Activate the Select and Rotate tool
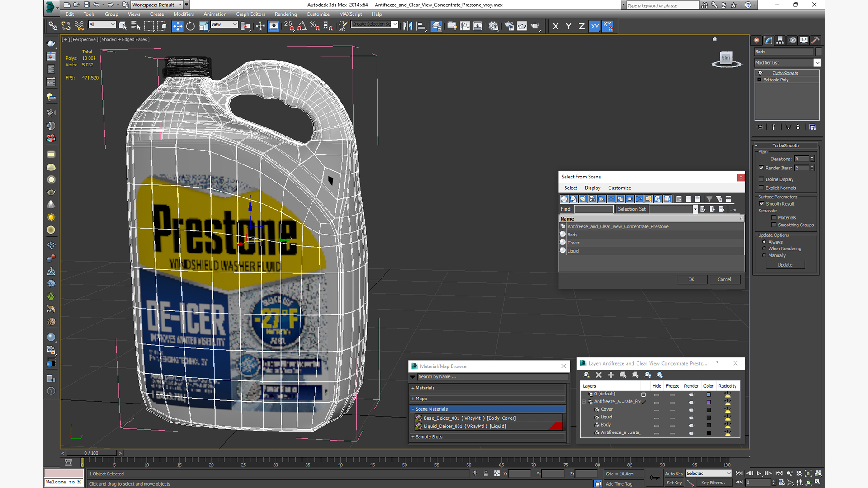The image size is (868, 488). tap(190, 26)
